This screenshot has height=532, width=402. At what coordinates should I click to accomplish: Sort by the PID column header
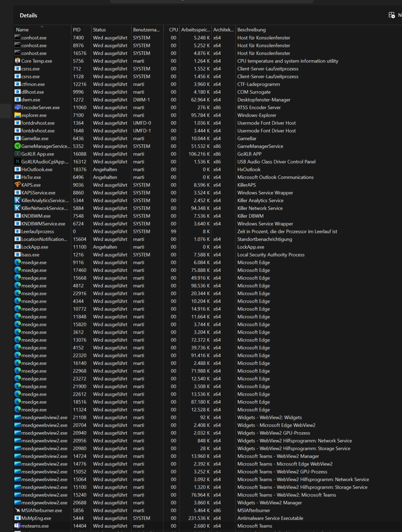tap(81, 30)
